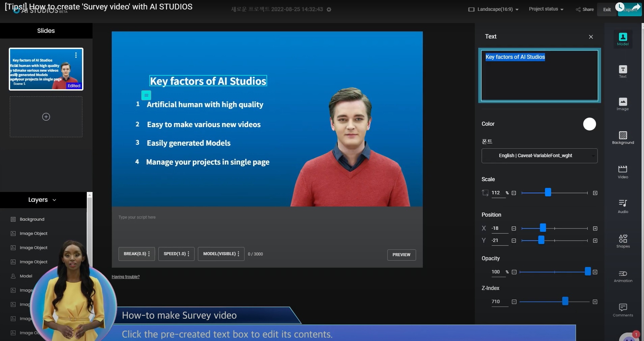
Task: Adjust the Opacity slider handle
Action: [x=588, y=271]
